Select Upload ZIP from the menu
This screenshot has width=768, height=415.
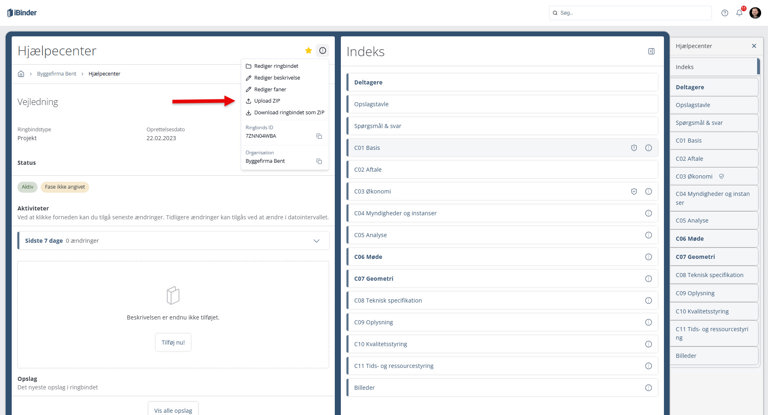268,101
